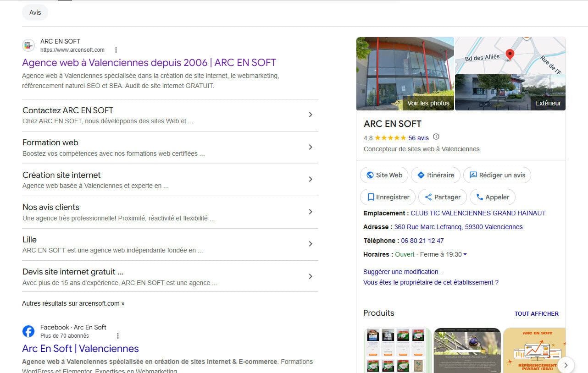Open the Formation web sitelink chevron
This screenshot has height=373, width=588.
coord(311,147)
